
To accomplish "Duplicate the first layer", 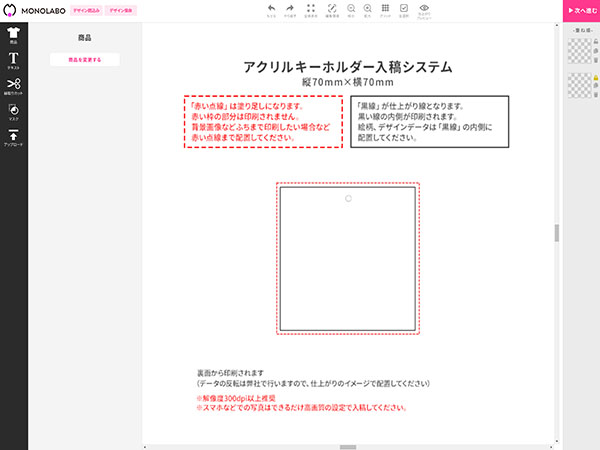I will [596, 51].
